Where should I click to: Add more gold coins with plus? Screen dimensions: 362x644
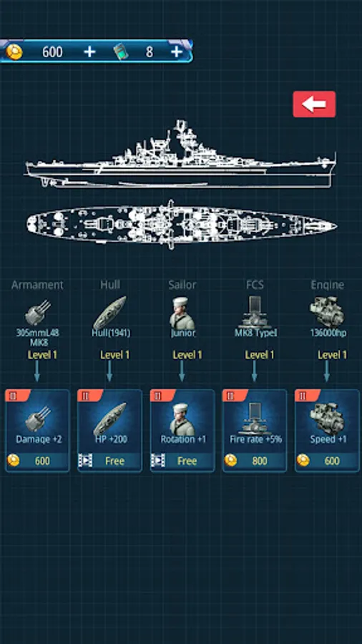click(x=89, y=52)
